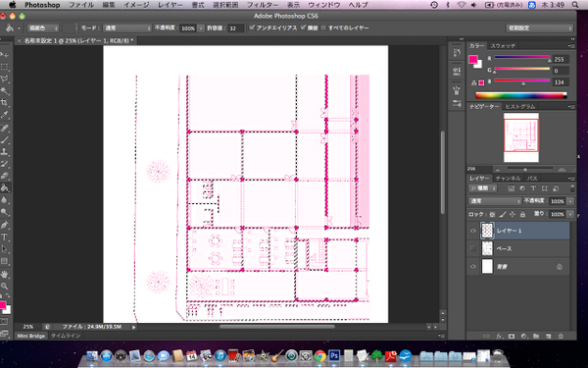The height and width of the screenshot is (368, 588).
Task: Switch to the パス tab
Action: tap(532, 179)
